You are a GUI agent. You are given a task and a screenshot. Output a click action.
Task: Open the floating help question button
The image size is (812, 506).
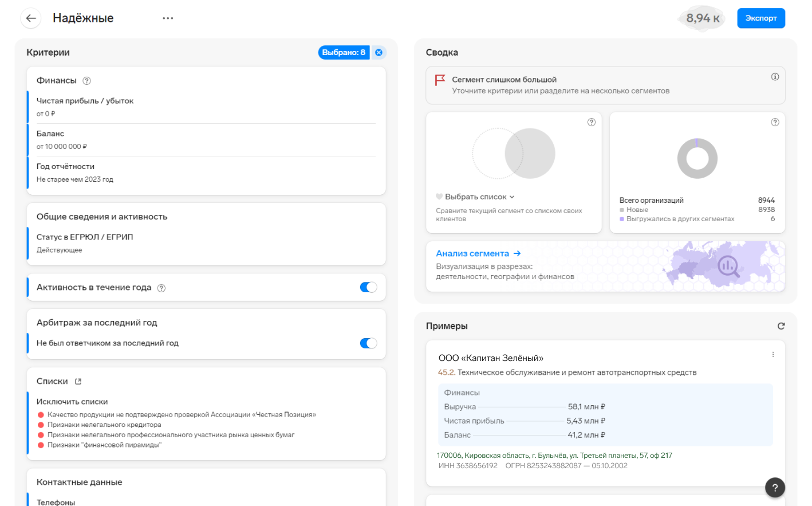[x=775, y=488]
